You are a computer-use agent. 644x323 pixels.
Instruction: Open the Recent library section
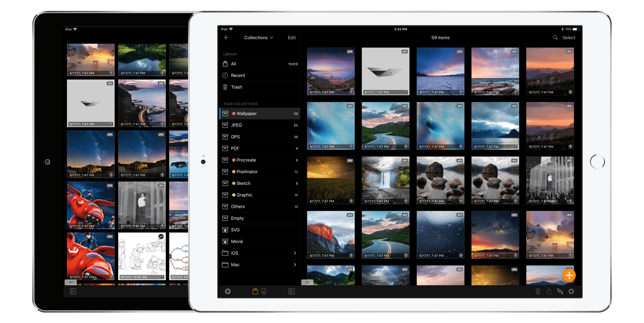pyautogui.click(x=238, y=75)
